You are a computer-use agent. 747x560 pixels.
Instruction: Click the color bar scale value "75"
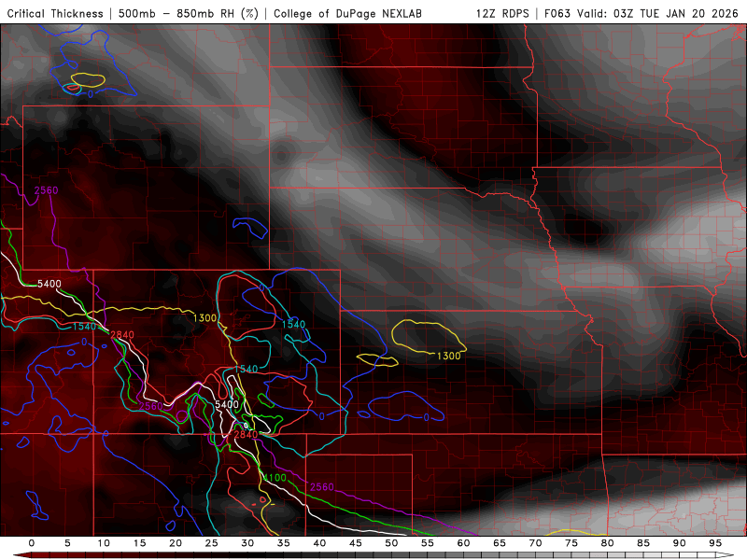[571, 543]
